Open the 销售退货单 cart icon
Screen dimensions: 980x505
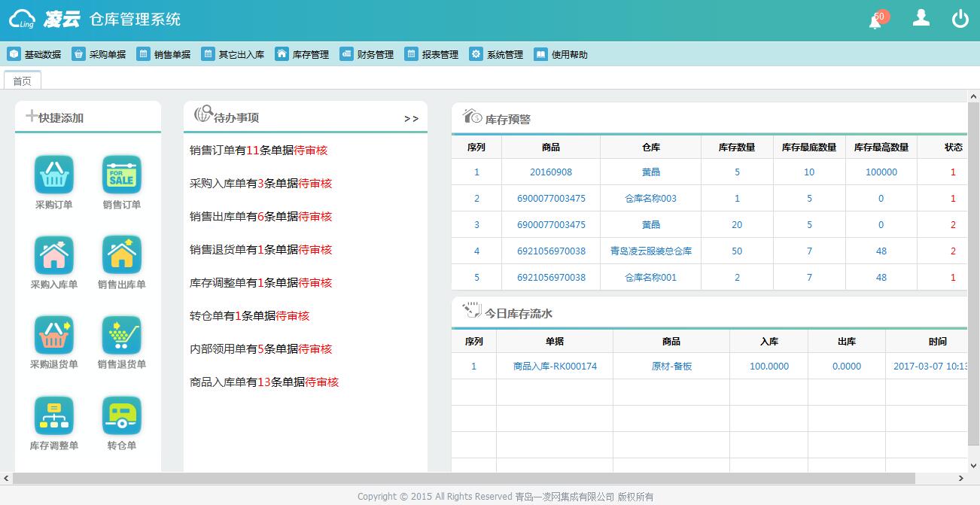pos(121,335)
